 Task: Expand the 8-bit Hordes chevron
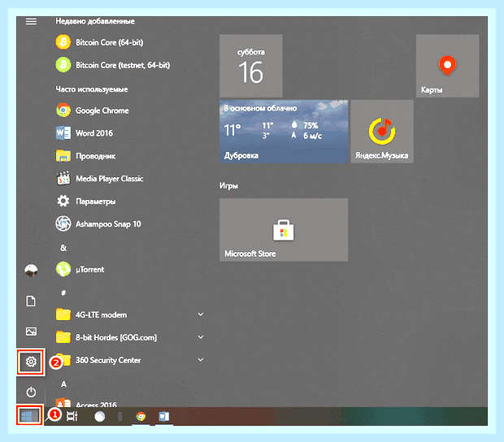tap(201, 337)
